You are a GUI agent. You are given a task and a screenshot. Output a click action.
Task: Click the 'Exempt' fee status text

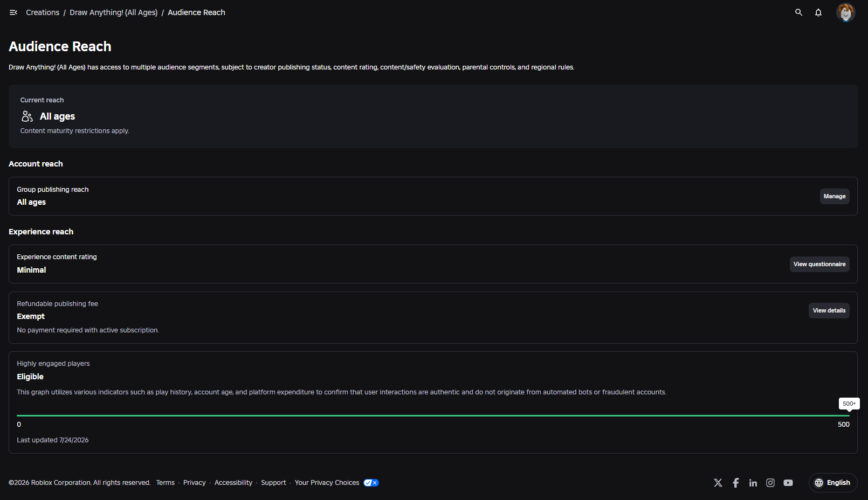tap(31, 316)
